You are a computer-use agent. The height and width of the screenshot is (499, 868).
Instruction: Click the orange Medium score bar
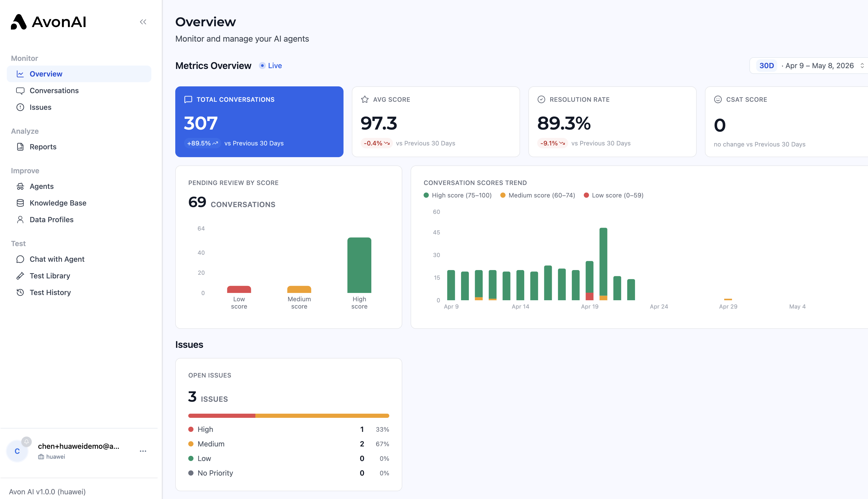(x=299, y=289)
